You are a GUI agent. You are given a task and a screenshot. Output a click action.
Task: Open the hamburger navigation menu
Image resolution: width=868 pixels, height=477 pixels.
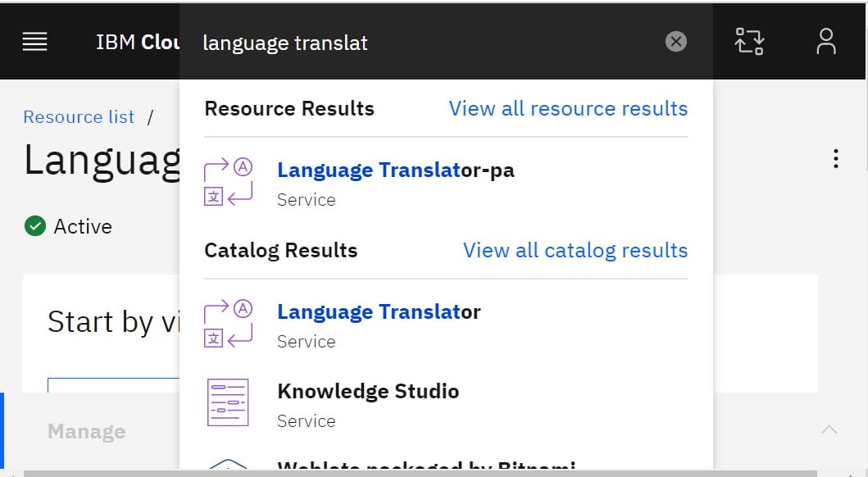[34, 42]
